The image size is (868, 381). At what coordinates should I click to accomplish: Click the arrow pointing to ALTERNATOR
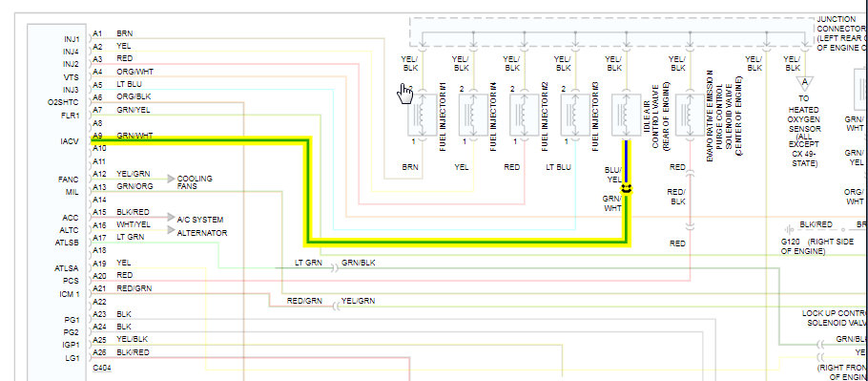171,230
